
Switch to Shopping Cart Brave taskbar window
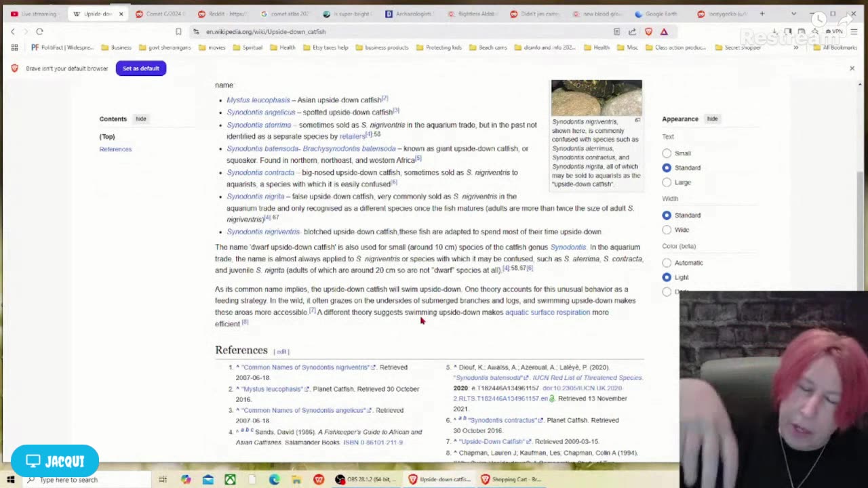pos(512,479)
